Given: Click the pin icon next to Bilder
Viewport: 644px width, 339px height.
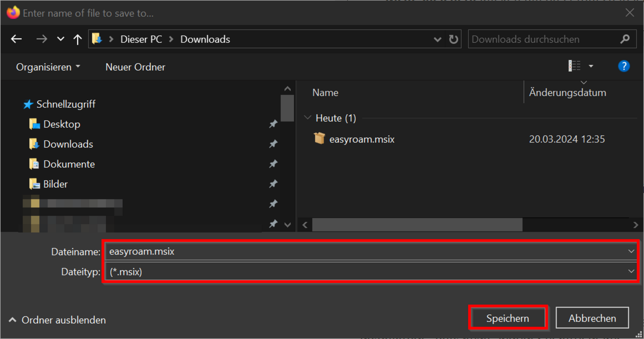Looking at the screenshot, I should [x=273, y=184].
